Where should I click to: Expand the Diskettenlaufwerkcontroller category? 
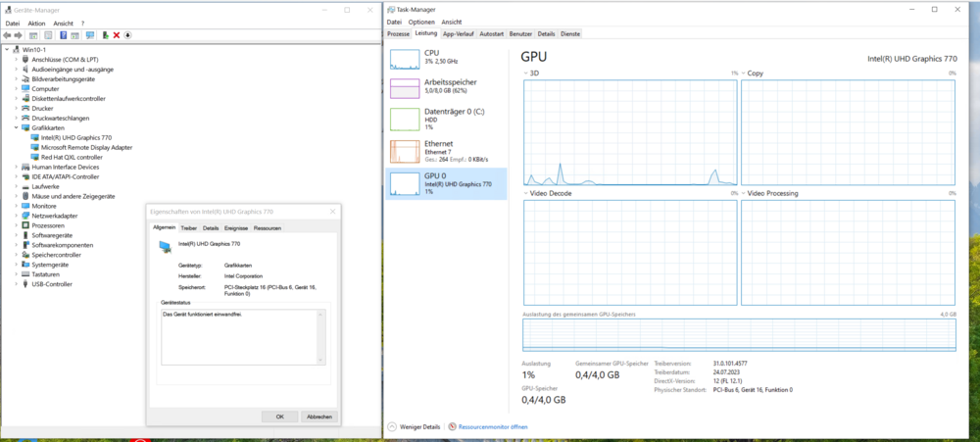click(17, 99)
